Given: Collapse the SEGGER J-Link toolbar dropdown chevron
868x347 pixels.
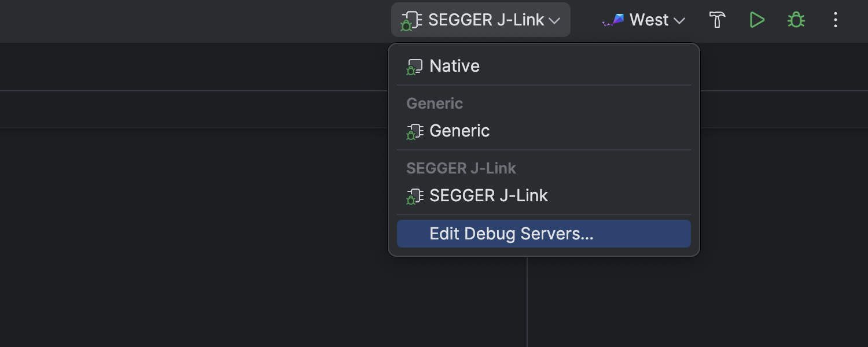Looking at the screenshot, I should point(554,21).
